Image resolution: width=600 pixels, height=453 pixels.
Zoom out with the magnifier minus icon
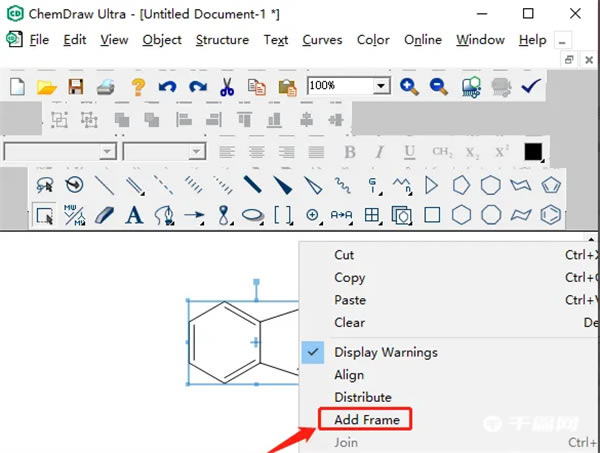coord(439,86)
